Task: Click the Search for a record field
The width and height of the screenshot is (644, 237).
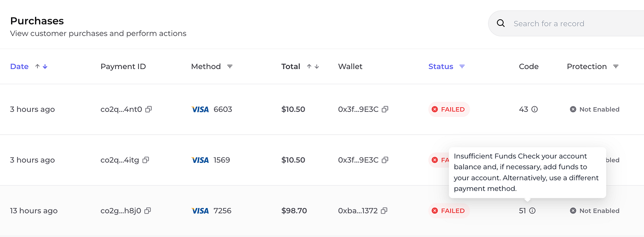Action: (x=566, y=23)
